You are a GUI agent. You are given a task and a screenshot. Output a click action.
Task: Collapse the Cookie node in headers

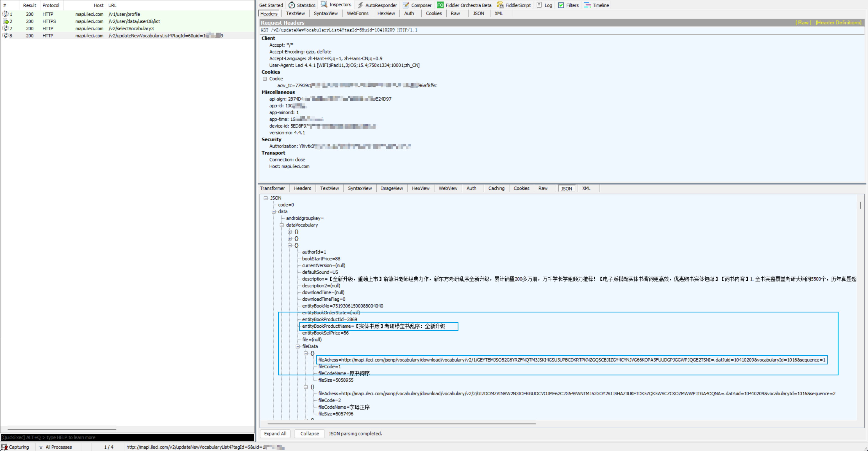[x=265, y=78]
